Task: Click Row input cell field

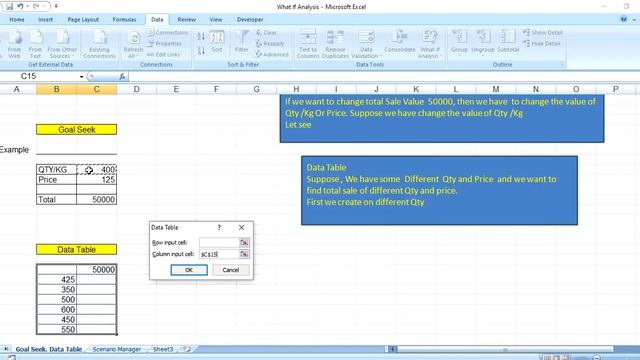Action: coord(219,242)
